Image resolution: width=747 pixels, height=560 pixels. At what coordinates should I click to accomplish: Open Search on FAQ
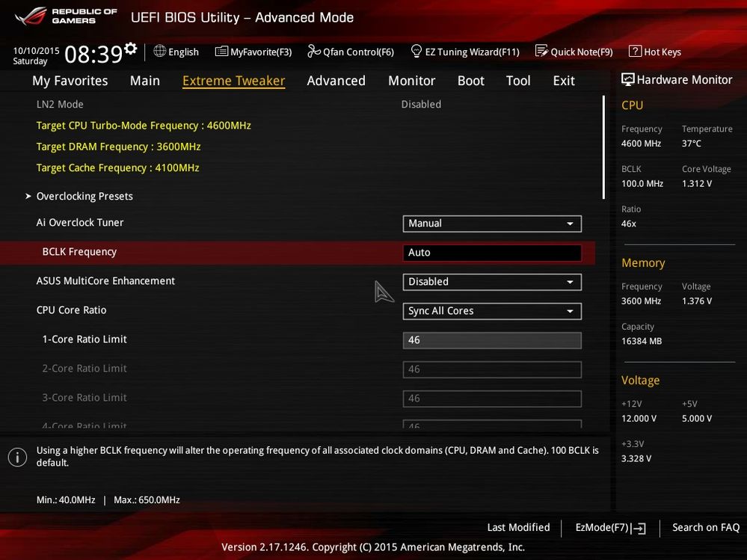(706, 527)
